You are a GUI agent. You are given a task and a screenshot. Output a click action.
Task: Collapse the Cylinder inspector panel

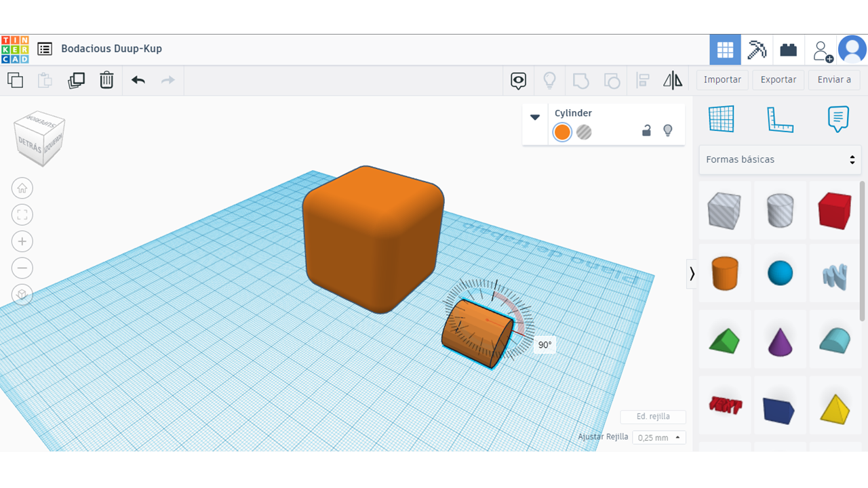click(x=535, y=117)
